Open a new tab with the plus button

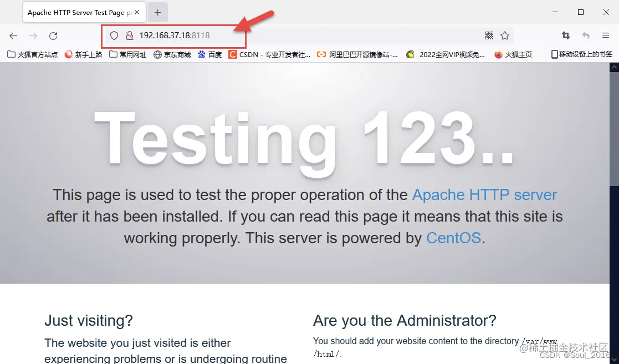pos(157,12)
